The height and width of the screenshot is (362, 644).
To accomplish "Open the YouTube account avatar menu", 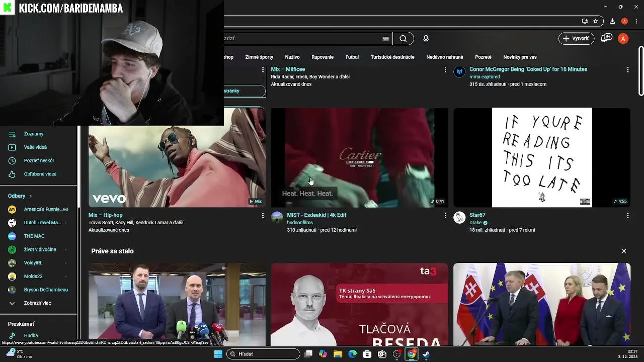I will coord(623,39).
